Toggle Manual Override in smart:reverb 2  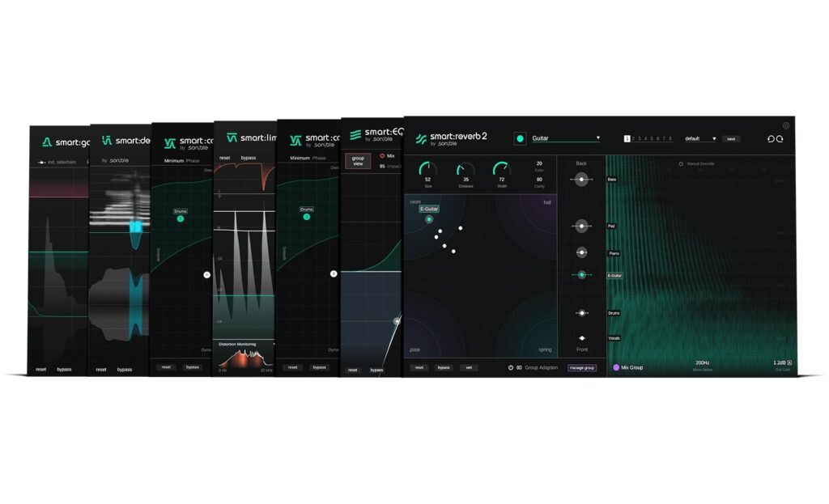pyautogui.click(x=681, y=164)
